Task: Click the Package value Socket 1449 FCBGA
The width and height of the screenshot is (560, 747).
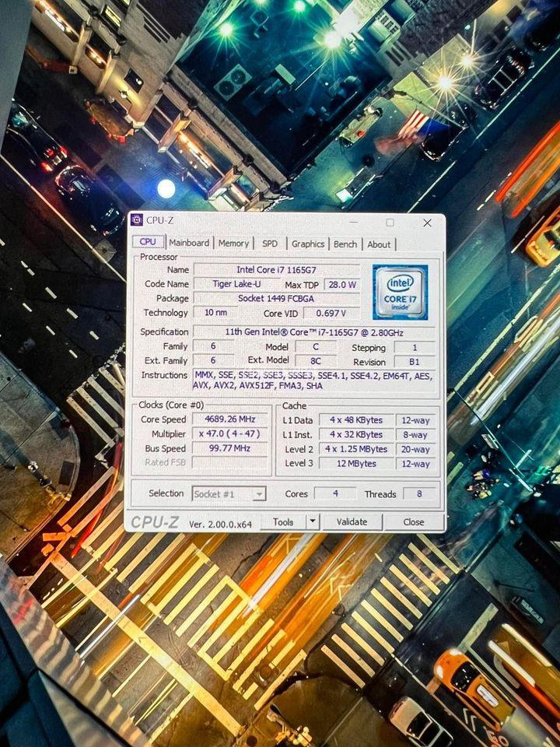Action: tap(277, 298)
